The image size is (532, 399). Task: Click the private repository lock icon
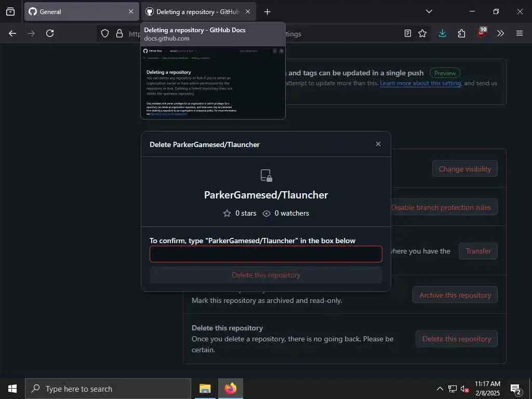267,176
